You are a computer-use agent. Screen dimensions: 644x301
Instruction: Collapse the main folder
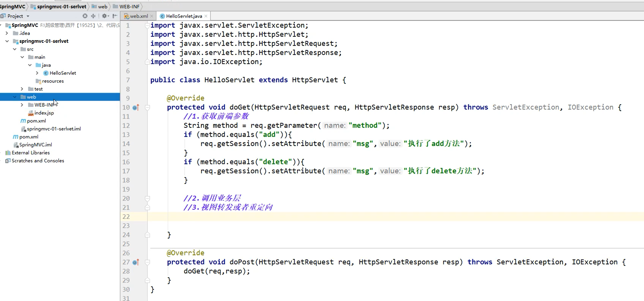pyautogui.click(x=22, y=57)
